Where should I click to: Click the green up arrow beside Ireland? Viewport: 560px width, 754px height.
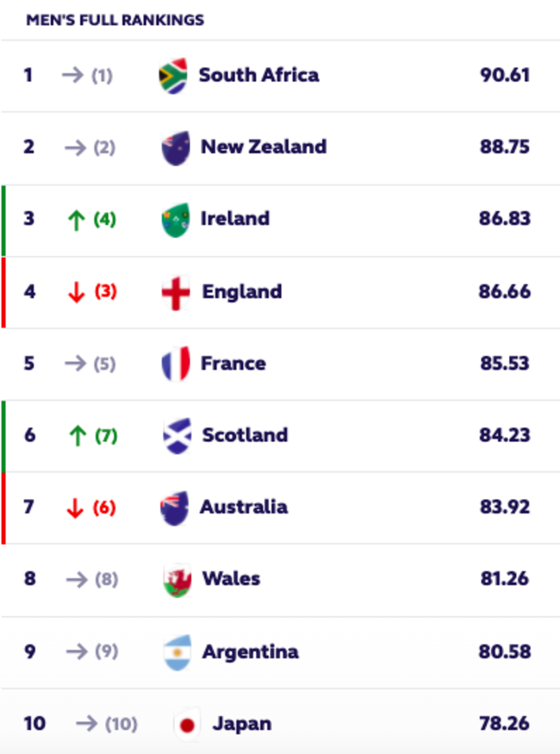click(76, 220)
